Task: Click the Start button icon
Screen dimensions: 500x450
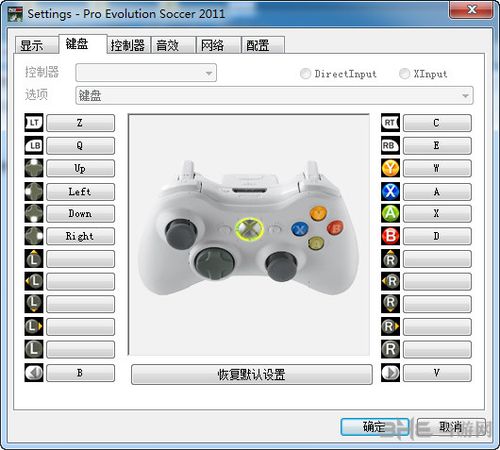Action: 390,373
